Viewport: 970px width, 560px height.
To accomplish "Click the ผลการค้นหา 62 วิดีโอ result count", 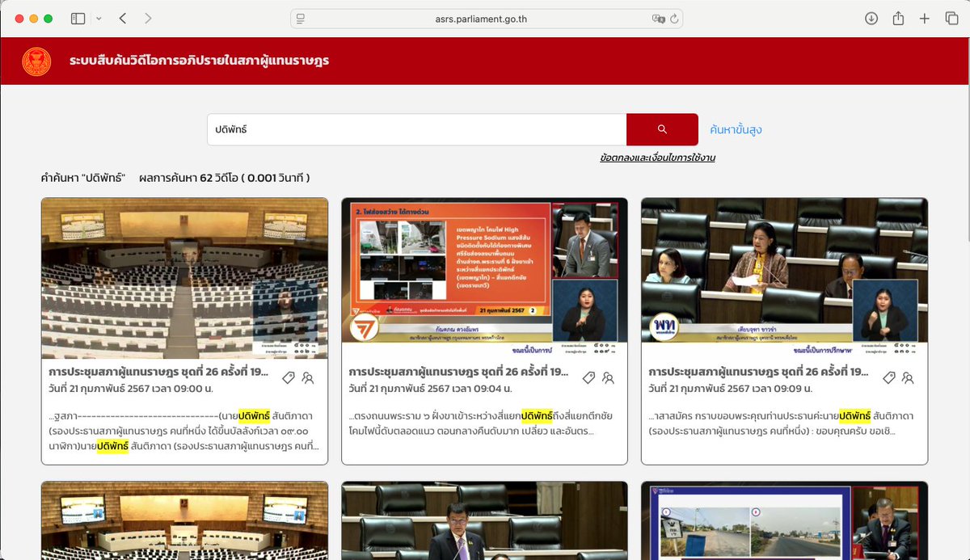I will tap(225, 177).
